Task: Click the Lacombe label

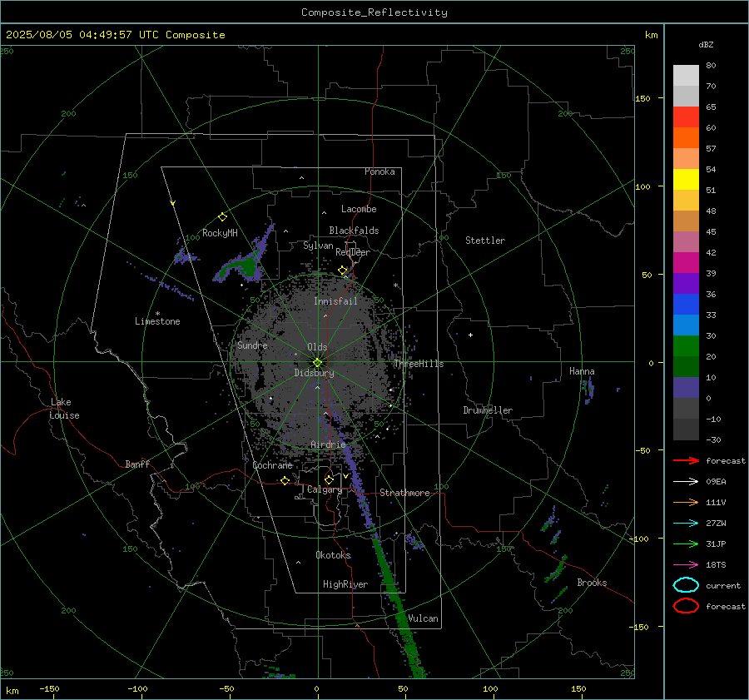Action: [359, 209]
